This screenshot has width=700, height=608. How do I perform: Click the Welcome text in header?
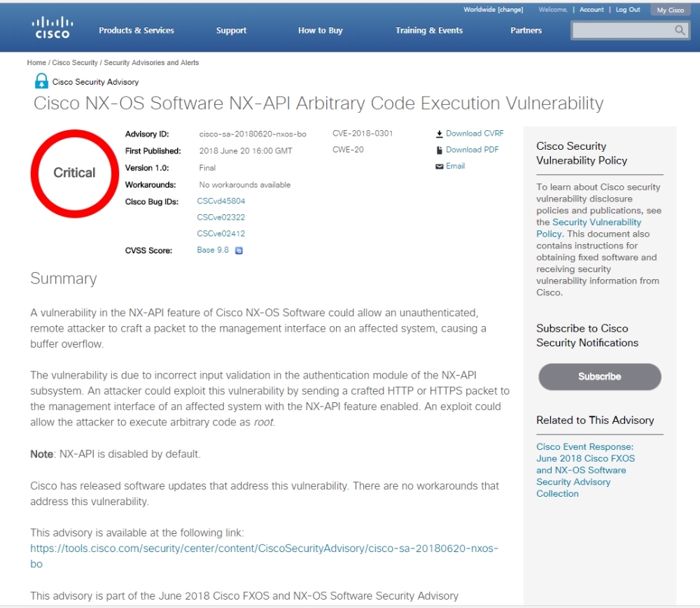(x=553, y=9)
